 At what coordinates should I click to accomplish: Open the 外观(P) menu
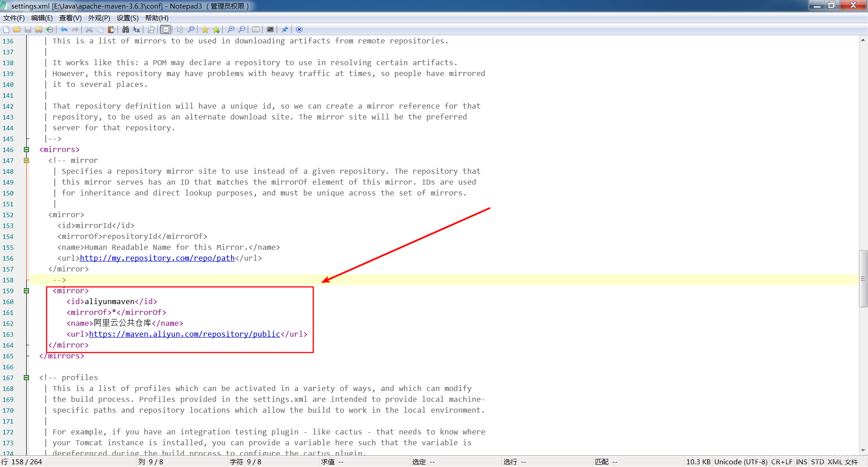99,18
